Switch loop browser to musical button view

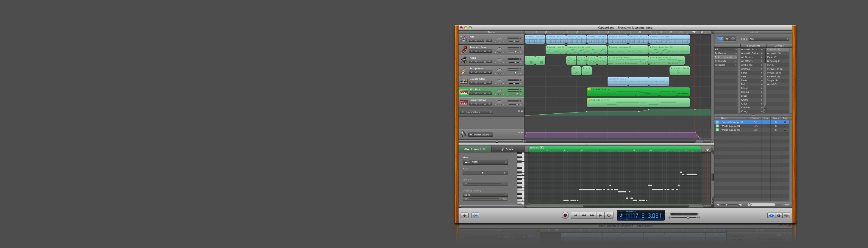(x=727, y=39)
